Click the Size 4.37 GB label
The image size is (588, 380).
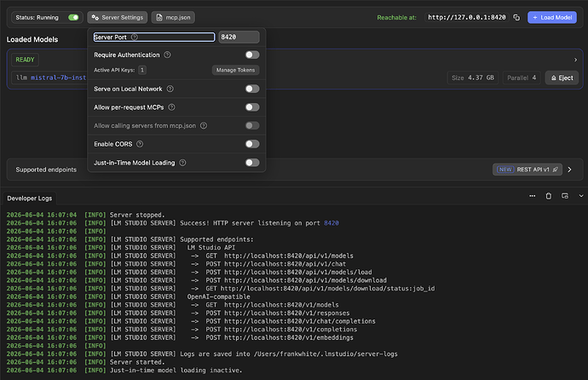click(x=472, y=78)
